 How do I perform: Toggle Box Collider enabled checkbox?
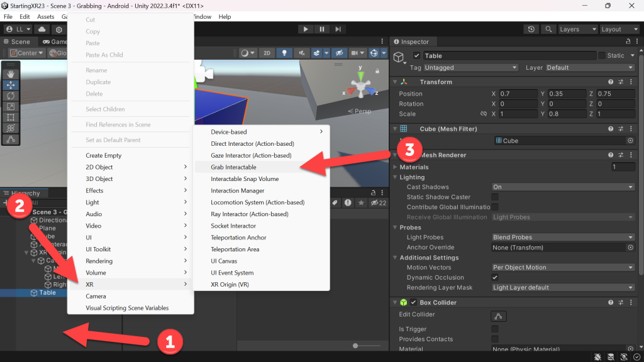click(x=413, y=302)
